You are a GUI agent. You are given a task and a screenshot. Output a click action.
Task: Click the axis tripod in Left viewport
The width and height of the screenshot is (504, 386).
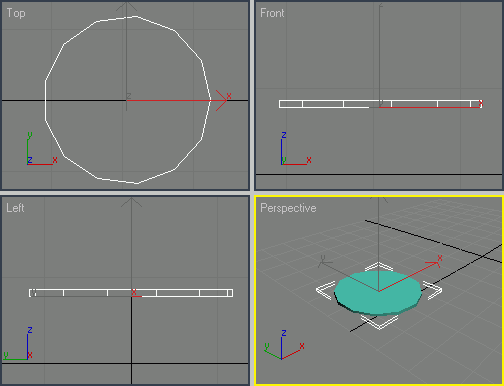pyautogui.click(x=18, y=343)
